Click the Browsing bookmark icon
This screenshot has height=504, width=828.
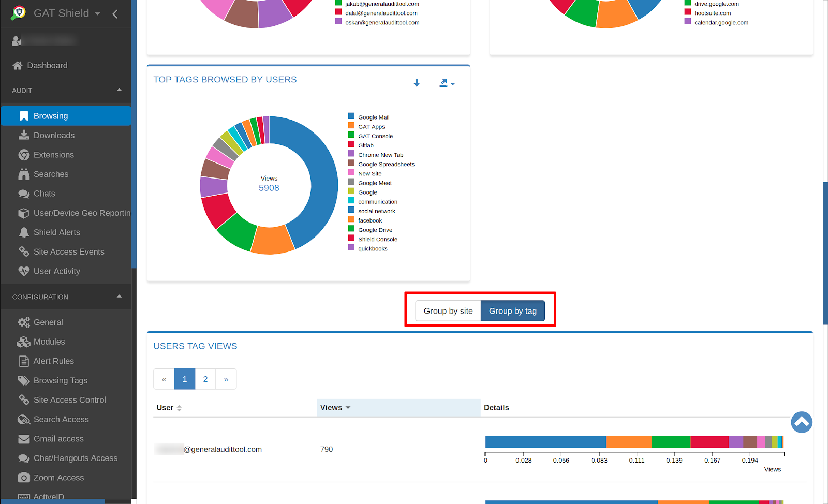click(x=24, y=116)
